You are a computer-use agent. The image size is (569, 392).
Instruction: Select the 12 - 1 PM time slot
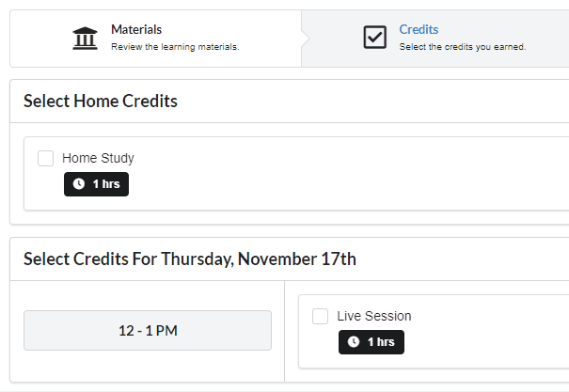[x=148, y=330]
